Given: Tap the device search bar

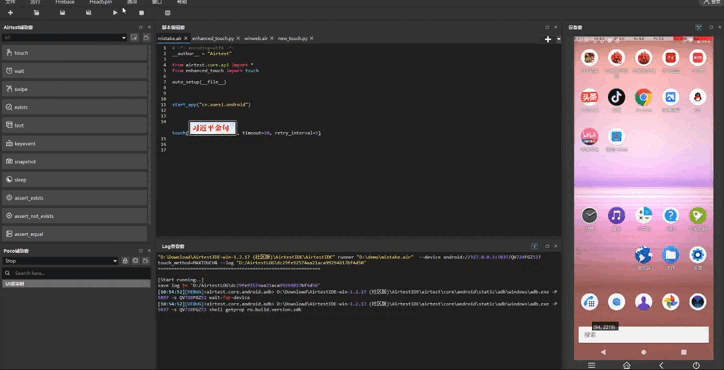Looking at the screenshot, I should pos(643,335).
